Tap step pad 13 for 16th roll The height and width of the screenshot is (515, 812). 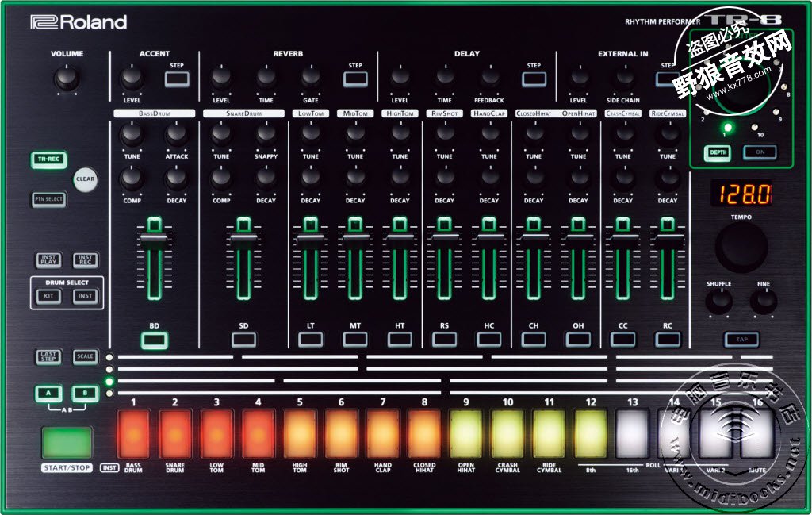coord(632,434)
